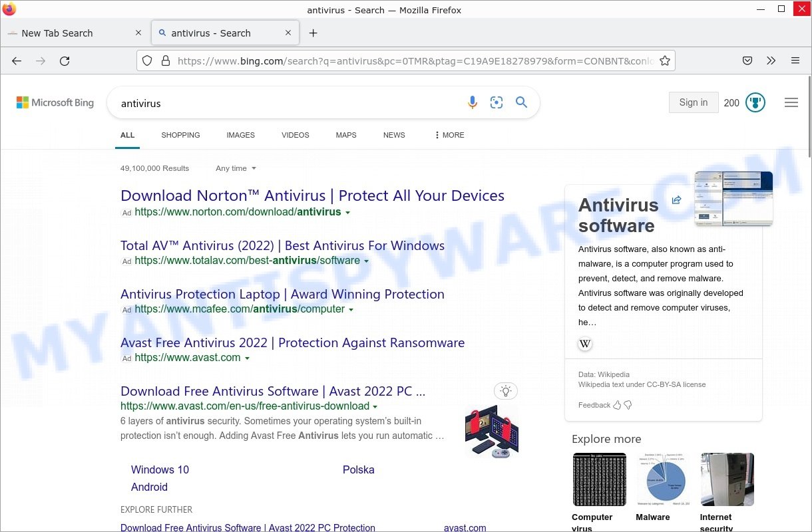The image size is (812, 532).
Task: Switch to the SHOPPING tab
Action: 180,135
